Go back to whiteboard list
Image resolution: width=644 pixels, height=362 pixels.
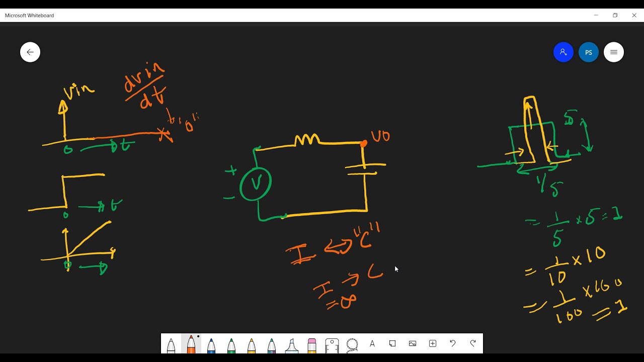pyautogui.click(x=30, y=52)
